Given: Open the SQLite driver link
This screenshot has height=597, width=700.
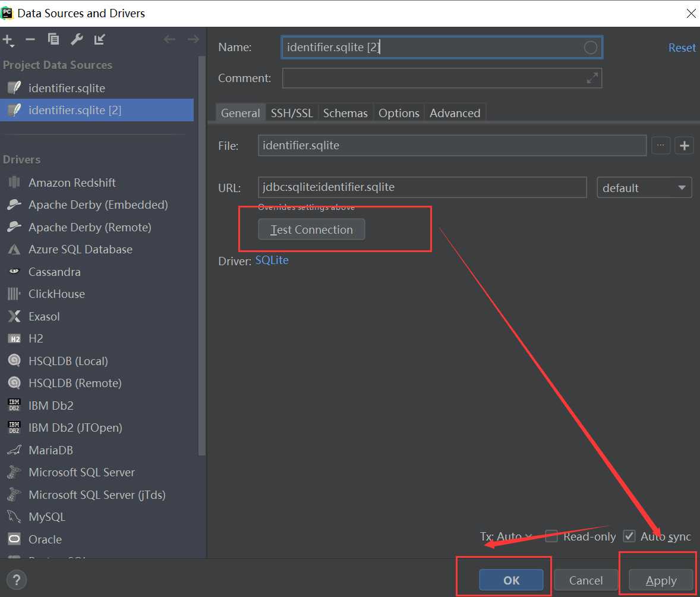Looking at the screenshot, I should coord(272,260).
